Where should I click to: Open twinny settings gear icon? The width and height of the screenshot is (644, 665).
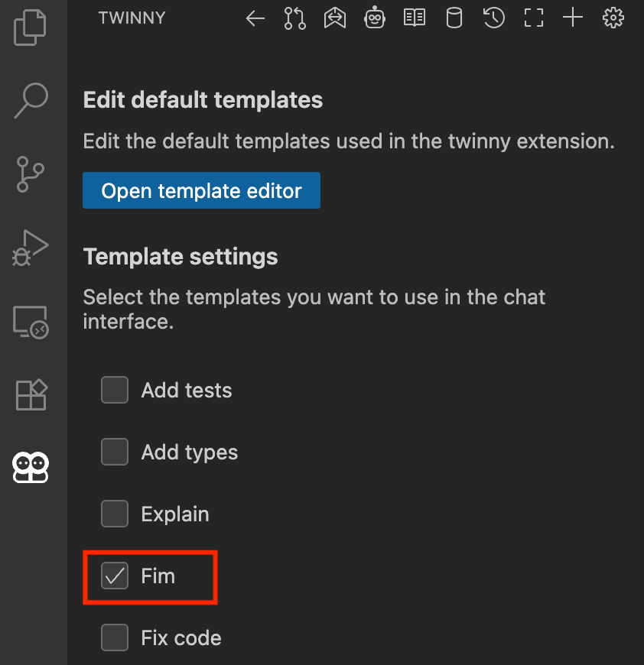coord(613,18)
